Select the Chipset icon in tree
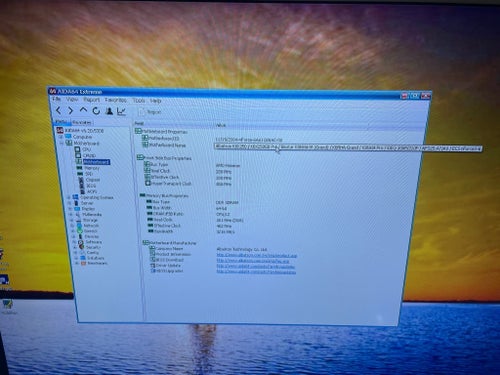500x375 pixels. tap(81, 180)
